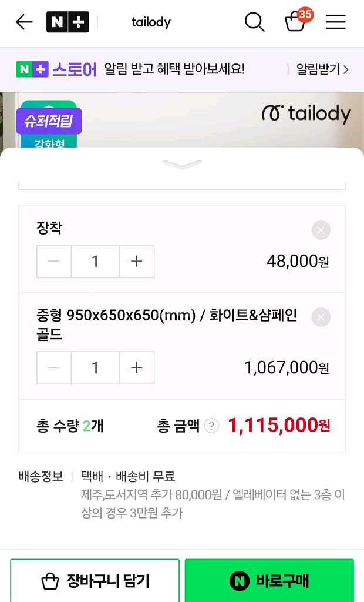Open search with the magnifier icon
Viewport: 364px width, 602px height.
(x=254, y=22)
